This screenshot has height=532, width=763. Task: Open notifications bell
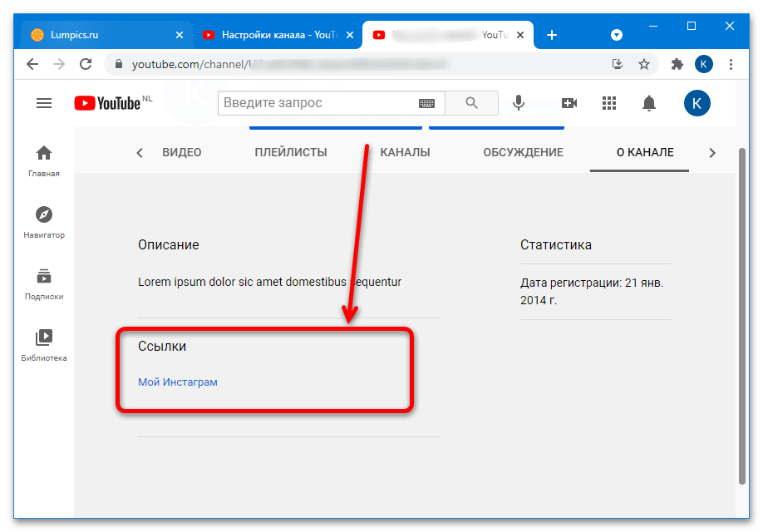pyautogui.click(x=649, y=103)
